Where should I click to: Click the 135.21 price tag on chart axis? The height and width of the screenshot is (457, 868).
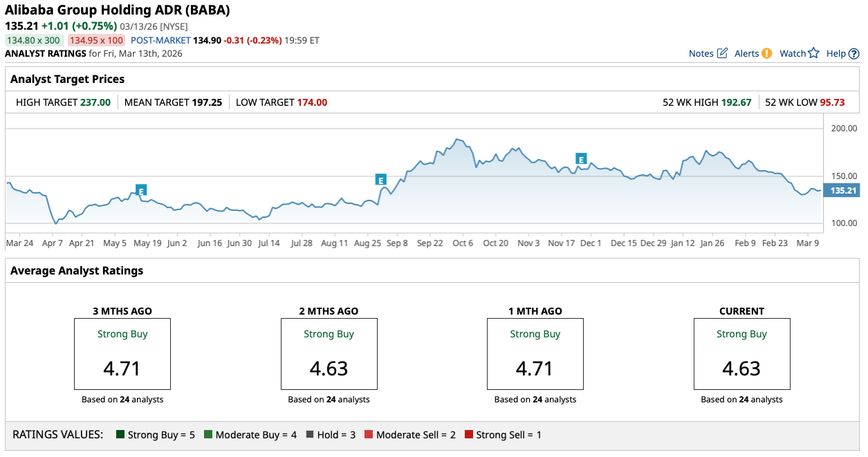(x=842, y=190)
